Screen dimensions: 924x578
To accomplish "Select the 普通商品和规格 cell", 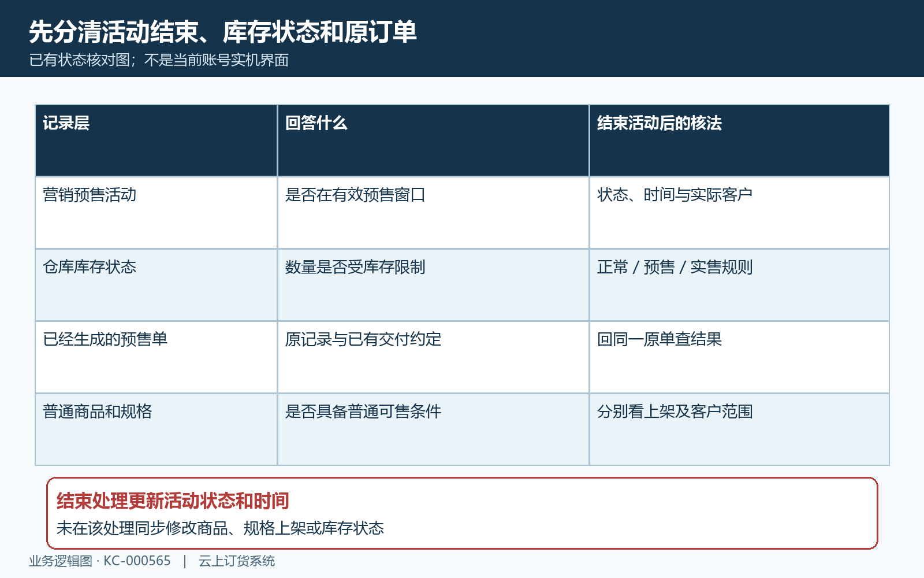I will [x=157, y=429].
